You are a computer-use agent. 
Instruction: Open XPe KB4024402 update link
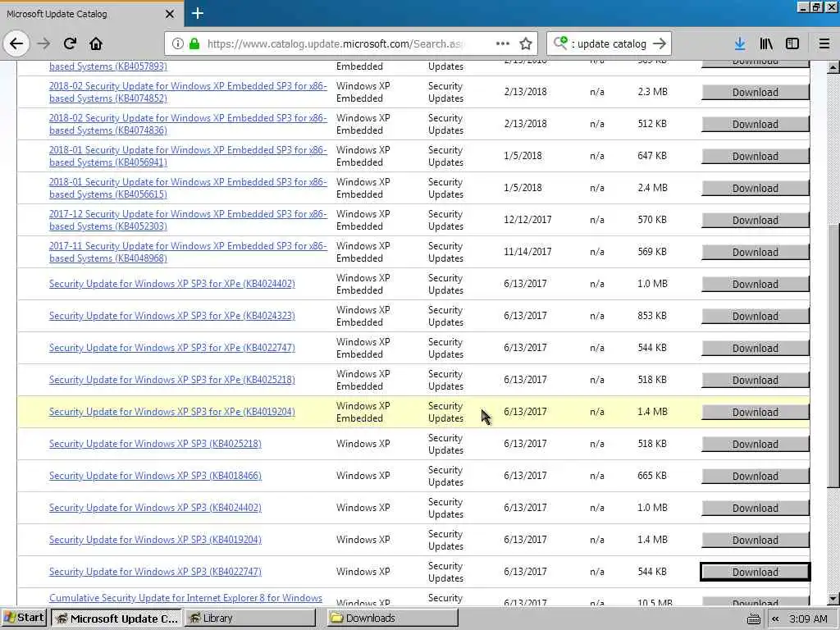pos(172,284)
